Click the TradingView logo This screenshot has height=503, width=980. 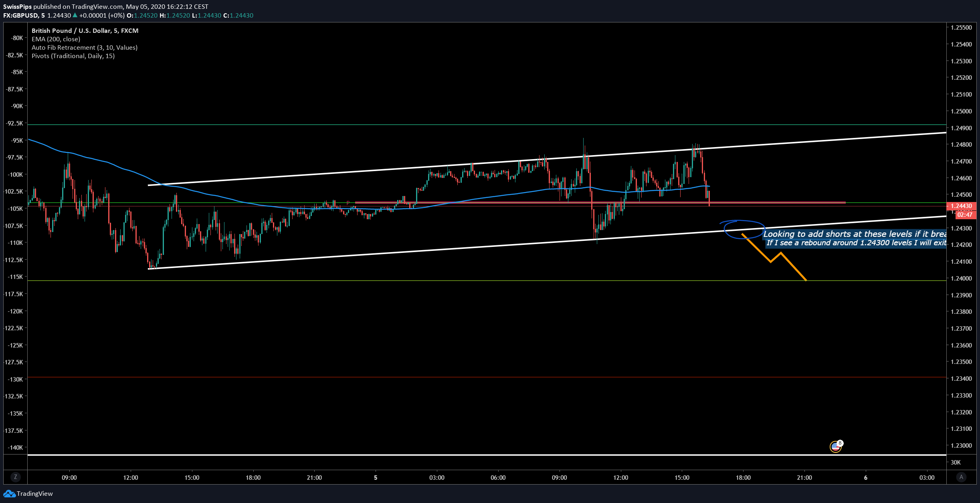tap(28, 493)
